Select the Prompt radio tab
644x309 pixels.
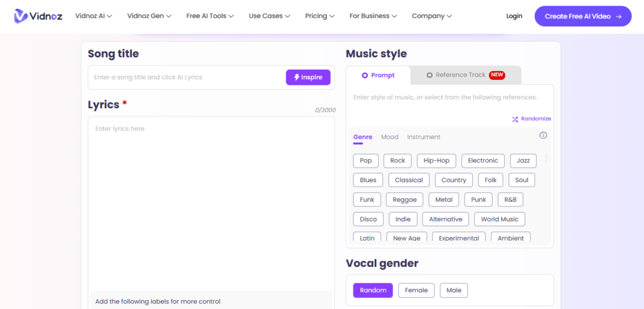(378, 75)
